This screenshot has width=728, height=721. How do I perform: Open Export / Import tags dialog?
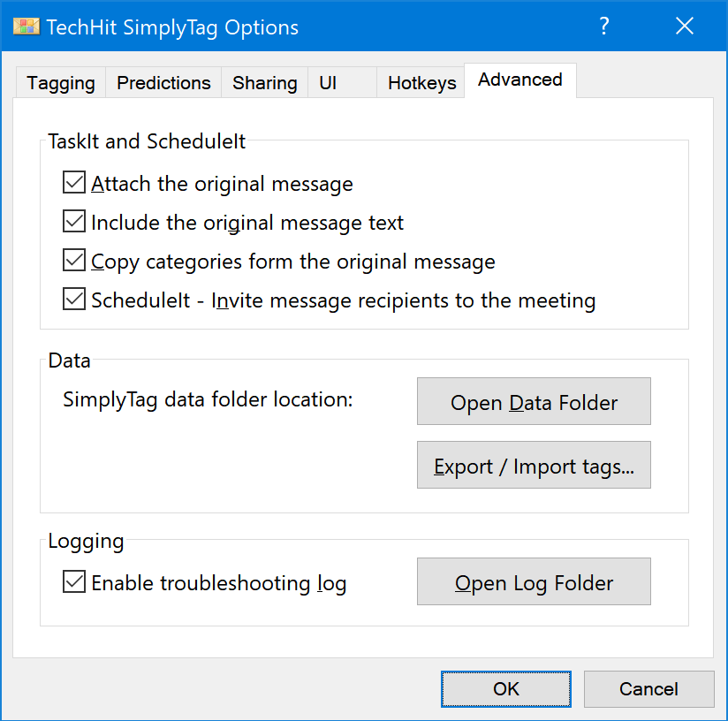point(534,465)
